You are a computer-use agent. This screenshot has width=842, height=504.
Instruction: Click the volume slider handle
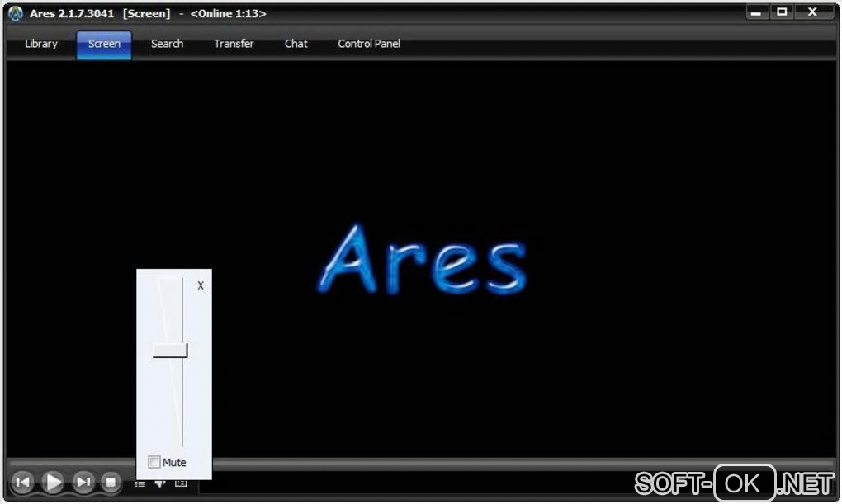(170, 351)
